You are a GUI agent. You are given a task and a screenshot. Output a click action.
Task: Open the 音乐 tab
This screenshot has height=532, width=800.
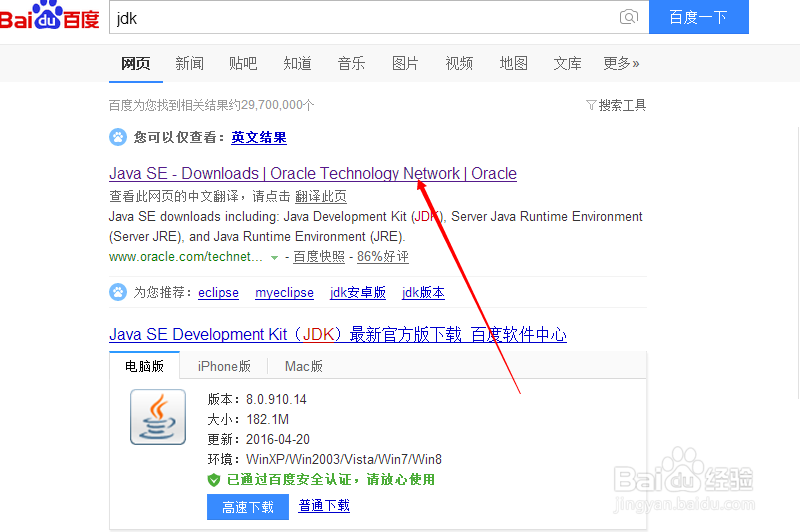click(x=352, y=63)
